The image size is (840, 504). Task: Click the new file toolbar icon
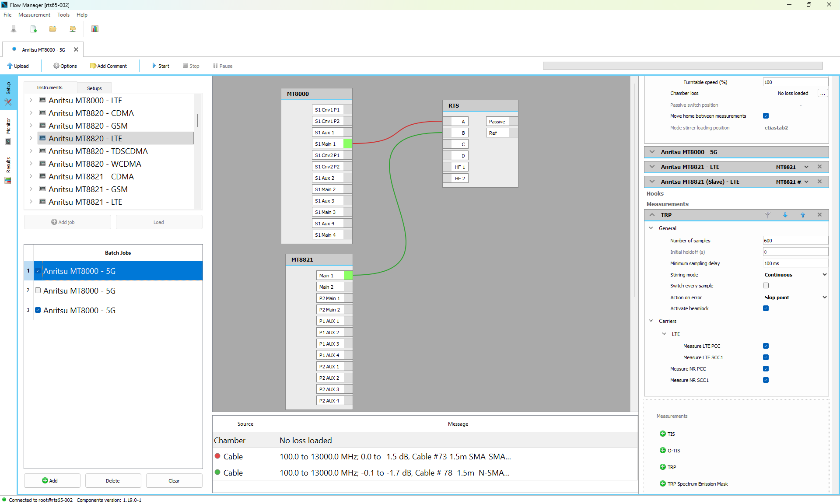coord(33,29)
